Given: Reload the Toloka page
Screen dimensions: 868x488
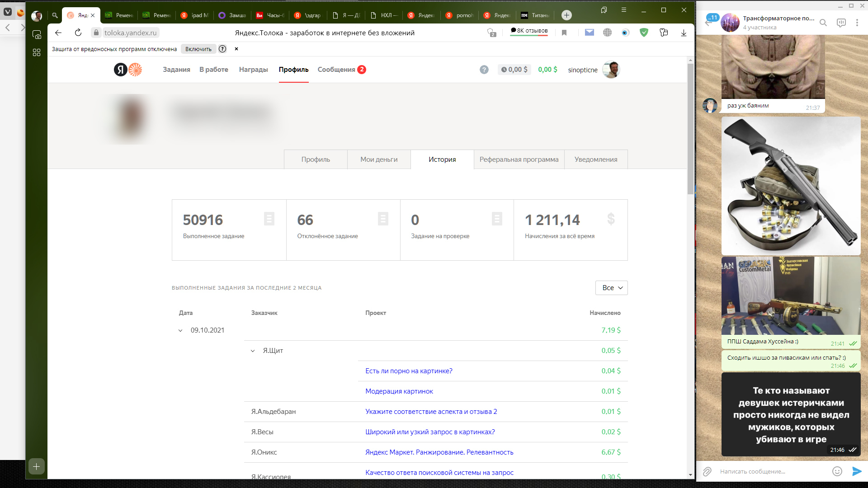Looking at the screenshot, I should 78,33.
